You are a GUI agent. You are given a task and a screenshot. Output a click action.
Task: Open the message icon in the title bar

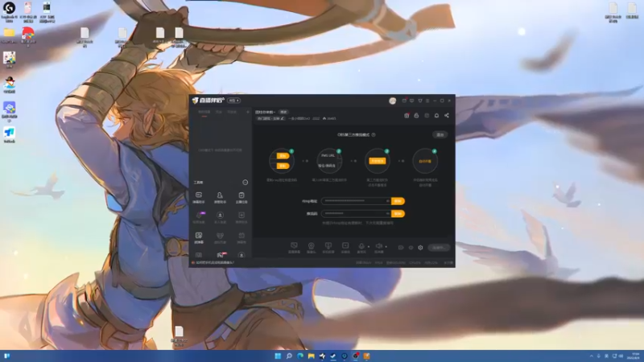(412, 101)
